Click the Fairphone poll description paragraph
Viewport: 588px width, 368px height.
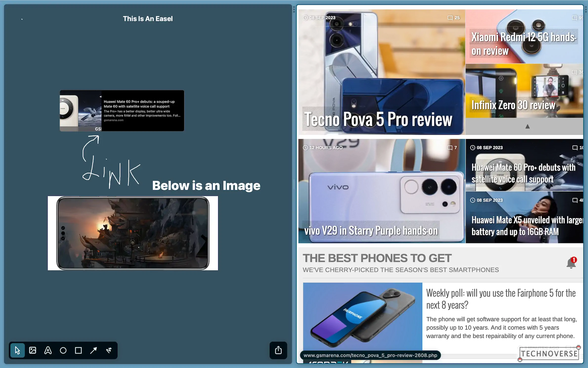502,328
